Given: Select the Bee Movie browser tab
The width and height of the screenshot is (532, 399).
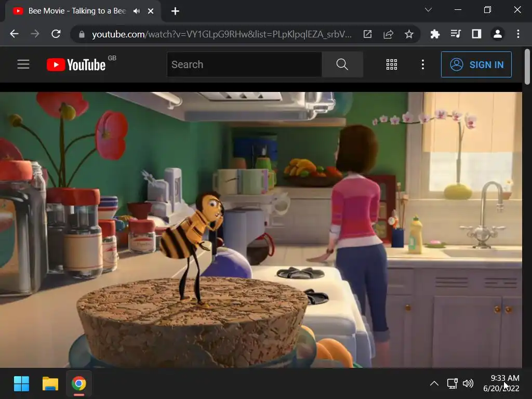Looking at the screenshot, I should point(83,11).
